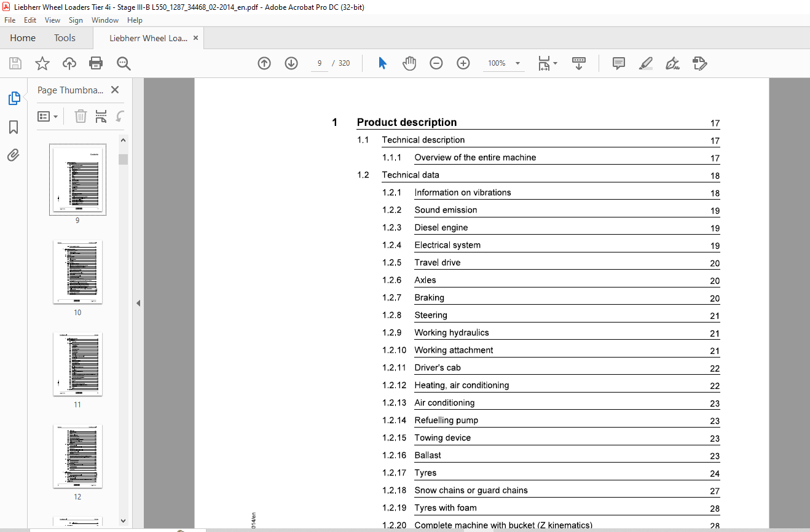Zoom in with the plus icon
Screen dimensions: 810x532
[463, 63]
